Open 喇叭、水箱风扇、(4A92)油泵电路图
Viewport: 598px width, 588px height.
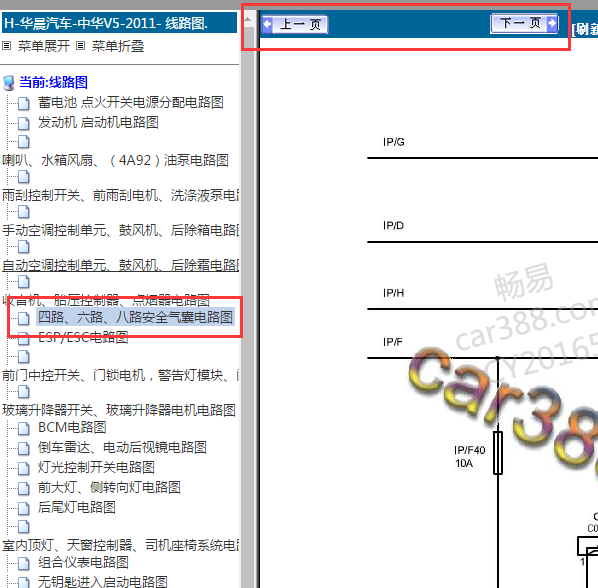pyautogui.click(x=116, y=160)
